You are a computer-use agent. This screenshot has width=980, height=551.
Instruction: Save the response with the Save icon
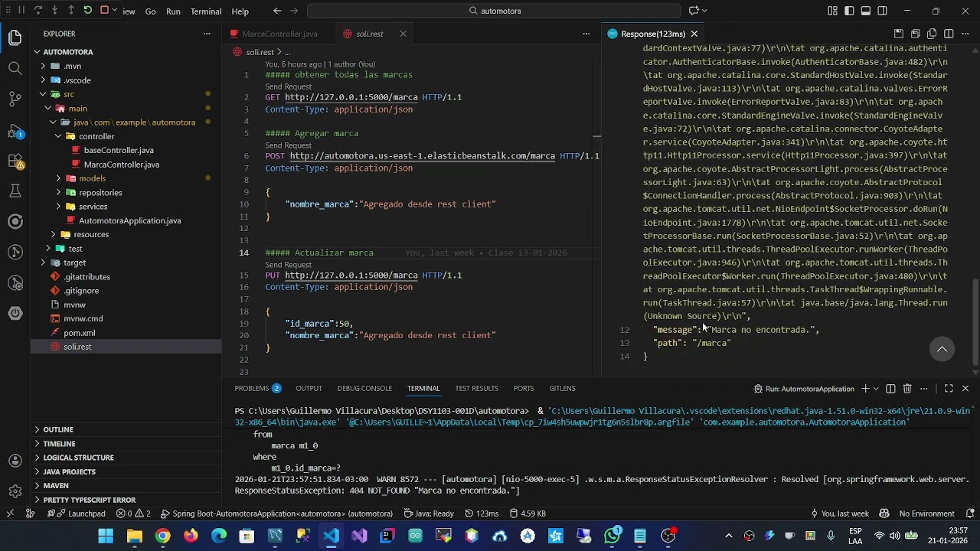[899, 34]
